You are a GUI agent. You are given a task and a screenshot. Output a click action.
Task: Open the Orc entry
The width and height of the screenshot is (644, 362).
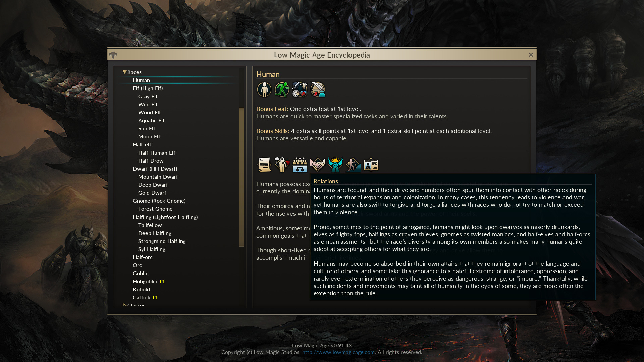pyautogui.click(x=137, y=265)
